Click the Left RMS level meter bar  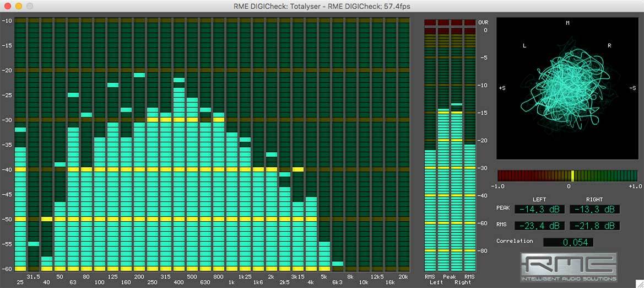pos(430,145)
